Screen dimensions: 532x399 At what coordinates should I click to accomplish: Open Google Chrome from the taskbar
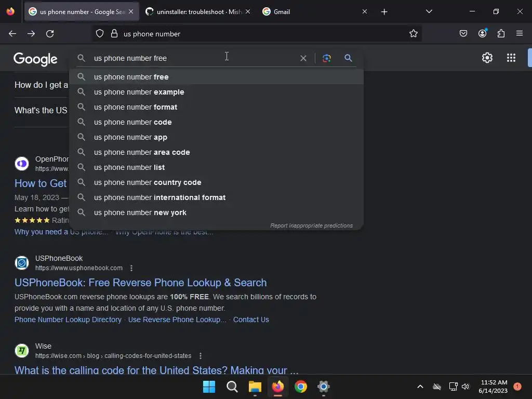pos(301,387)
